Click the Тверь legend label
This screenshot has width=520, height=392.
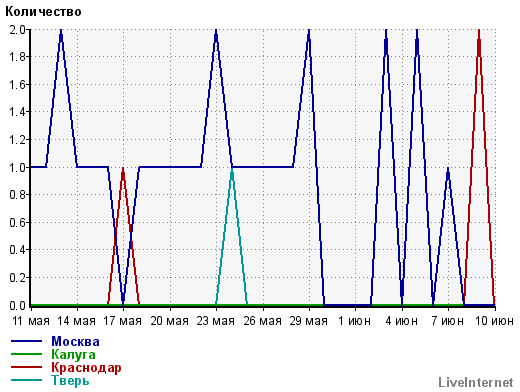[70, 380]
